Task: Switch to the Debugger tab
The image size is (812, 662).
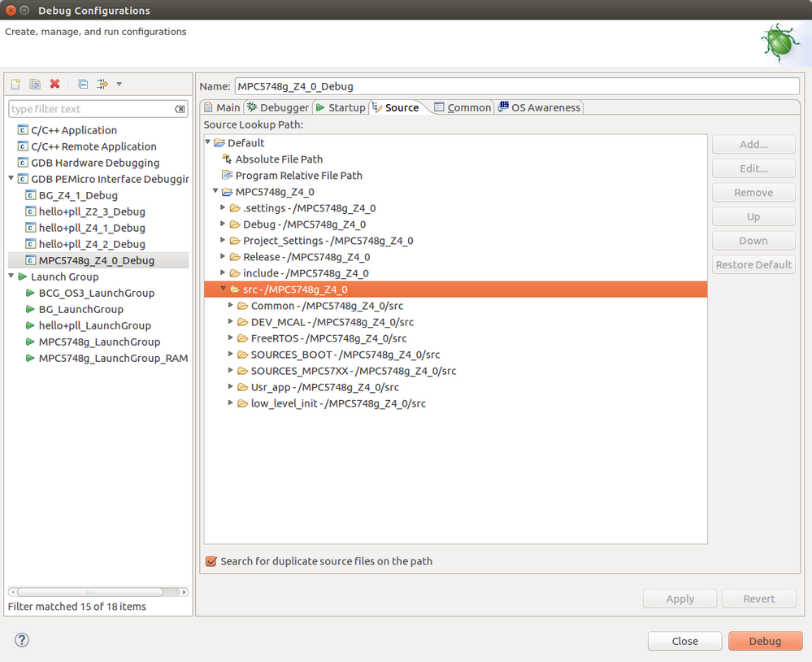Action: (x=277, y=107)
